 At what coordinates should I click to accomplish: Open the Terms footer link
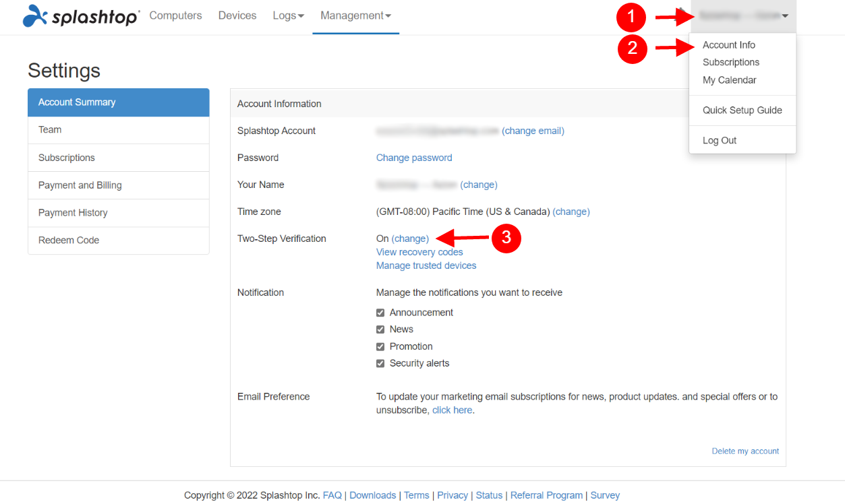(x=417, y=495)
